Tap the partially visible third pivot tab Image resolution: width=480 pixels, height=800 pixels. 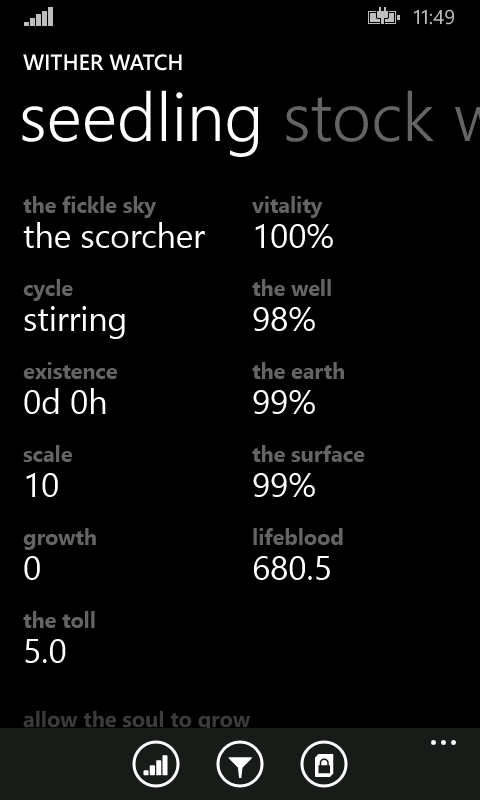pos(468,118)
